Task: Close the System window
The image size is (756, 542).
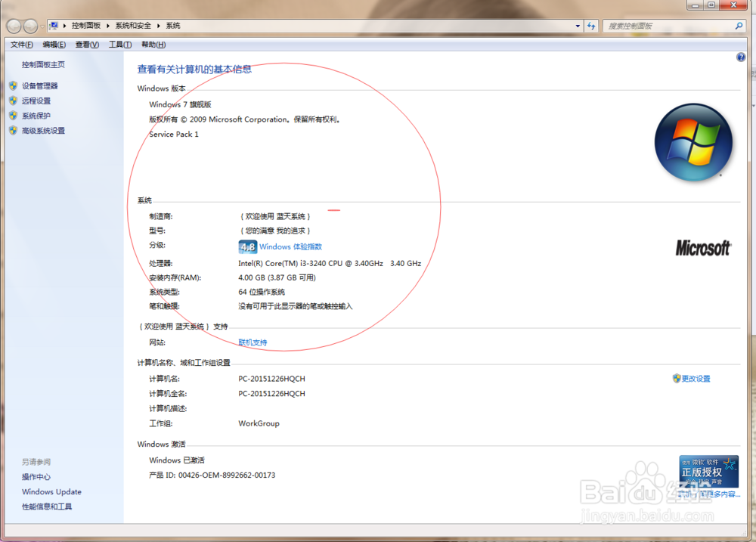Action: click(x=734, y=5)
